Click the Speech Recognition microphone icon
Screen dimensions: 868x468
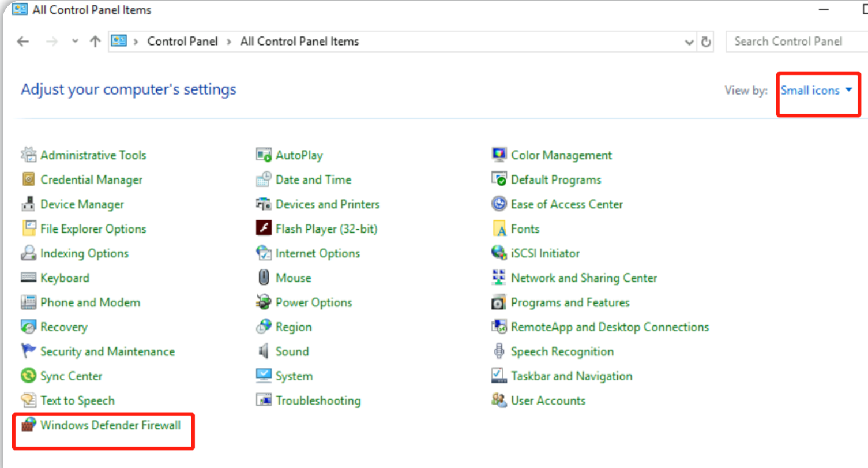coord(499,351)
